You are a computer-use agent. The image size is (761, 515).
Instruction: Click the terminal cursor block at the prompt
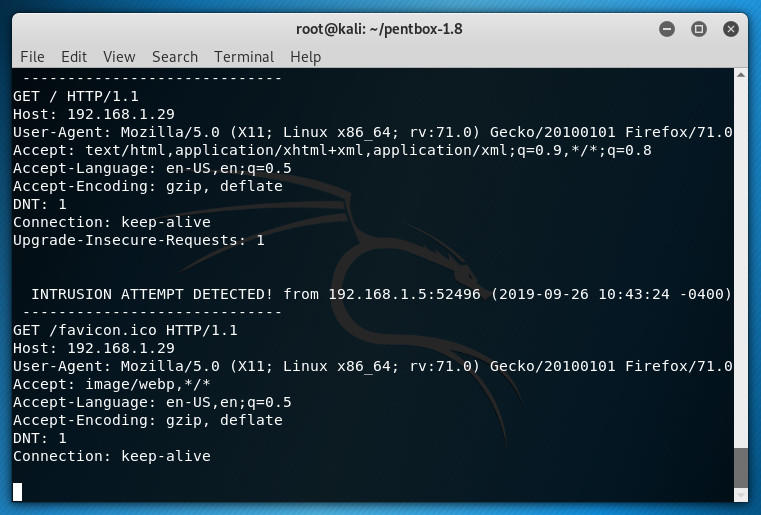coord(18,491)
